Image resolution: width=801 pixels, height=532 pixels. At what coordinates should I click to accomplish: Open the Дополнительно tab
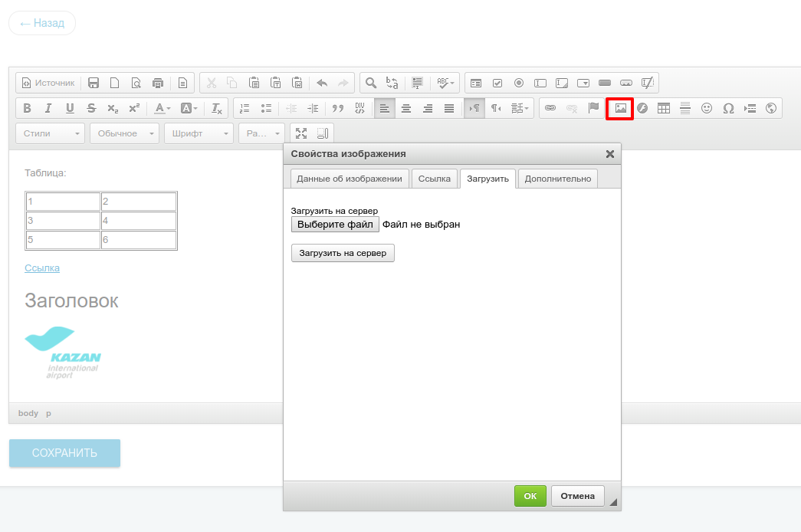click(x=557, y=179)
